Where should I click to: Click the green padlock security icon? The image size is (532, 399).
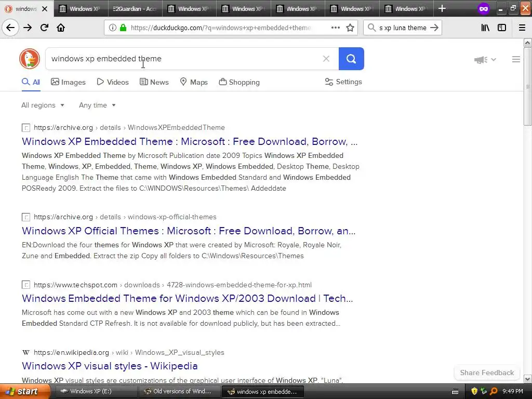pos(123,28)
